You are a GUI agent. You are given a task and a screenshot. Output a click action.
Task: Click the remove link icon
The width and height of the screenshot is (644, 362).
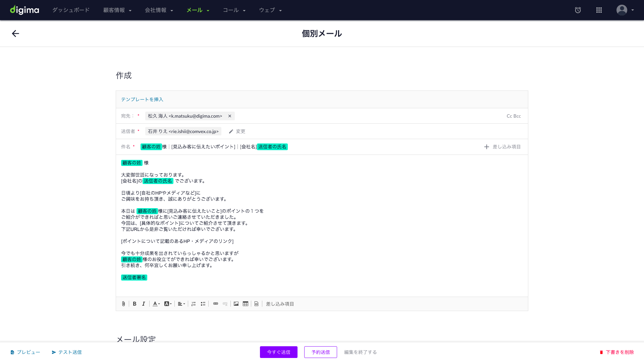pos(225,304)
